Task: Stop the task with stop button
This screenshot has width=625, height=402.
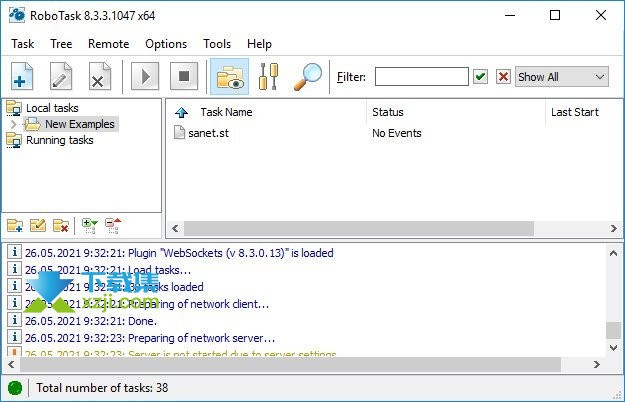Action: [184, 76]
